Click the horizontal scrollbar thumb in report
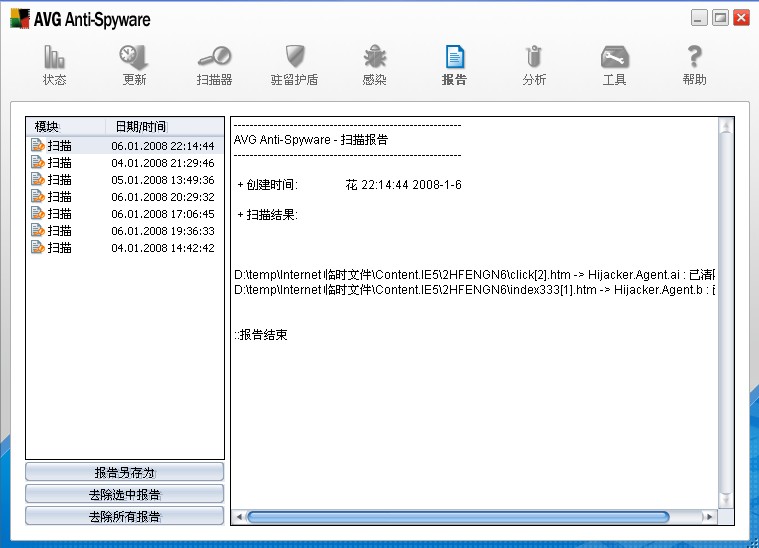This screenshot has width=759, height=548. (458, 517)
